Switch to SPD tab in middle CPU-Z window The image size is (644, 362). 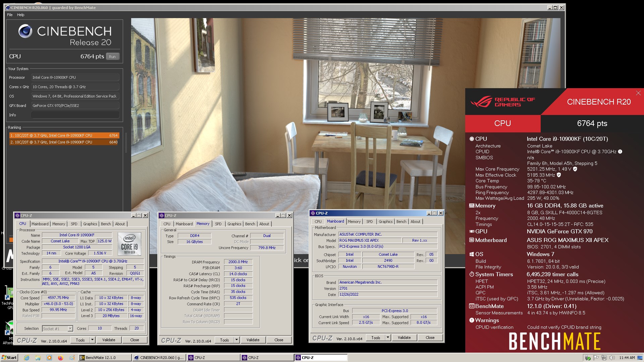click(218, 224)
